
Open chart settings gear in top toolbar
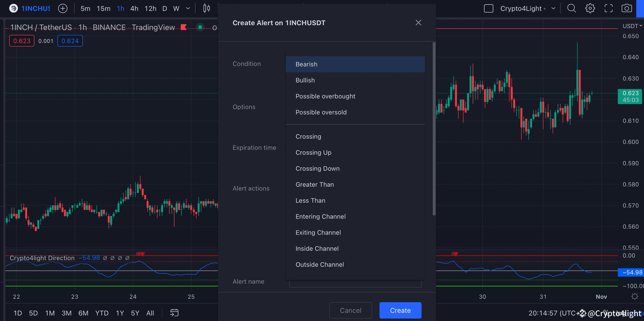pyautogui.click(x=590, y=8)
